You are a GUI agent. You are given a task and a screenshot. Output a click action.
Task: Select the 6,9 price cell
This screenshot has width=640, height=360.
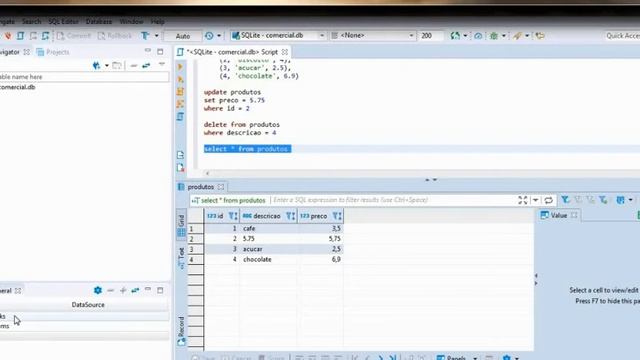point(320,260)
